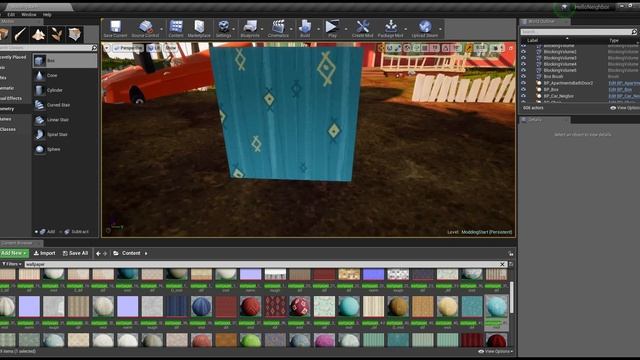Open the Edit menu
640x360 pixels.
coord(11,15)
